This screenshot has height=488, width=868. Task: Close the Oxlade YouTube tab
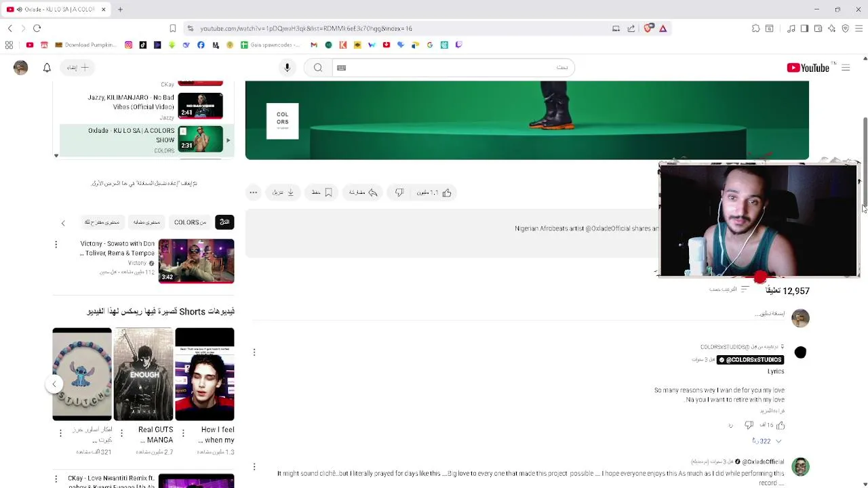point(104,9)
